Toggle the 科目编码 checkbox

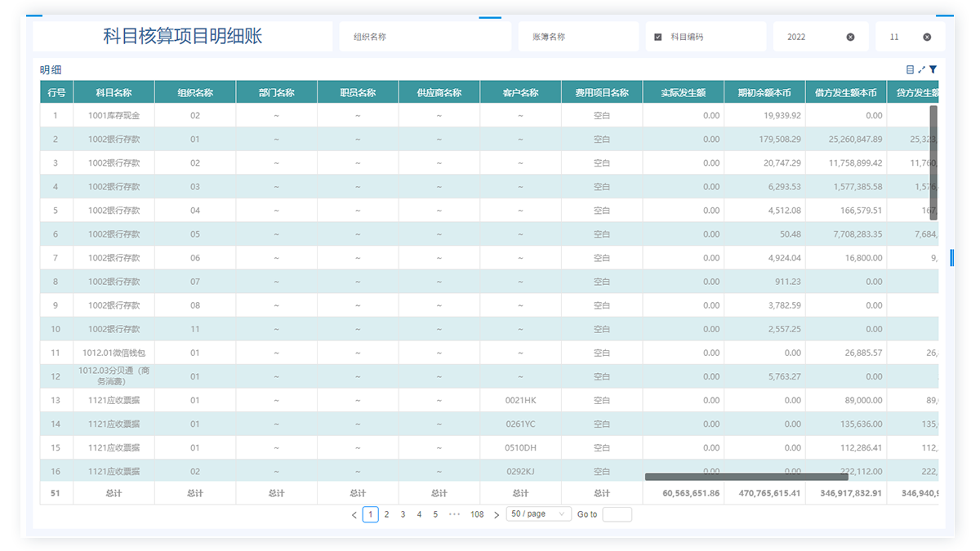tap(658, 37)
